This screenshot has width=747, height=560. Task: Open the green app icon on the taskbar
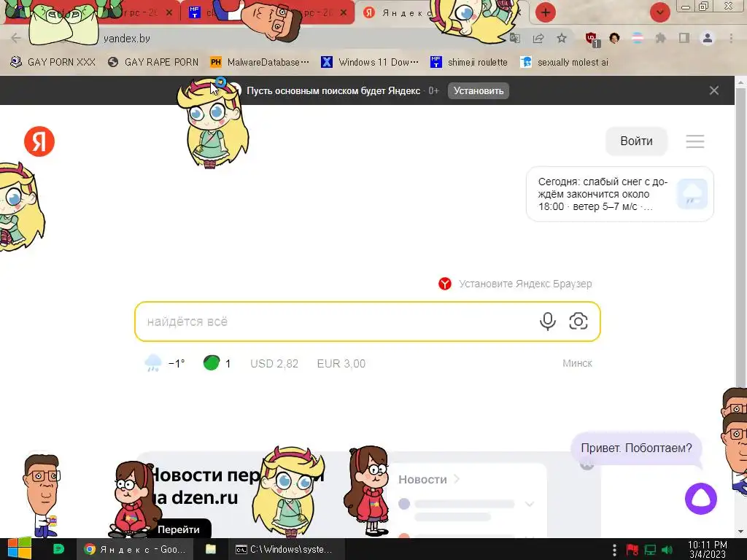[x=58, y=549]
